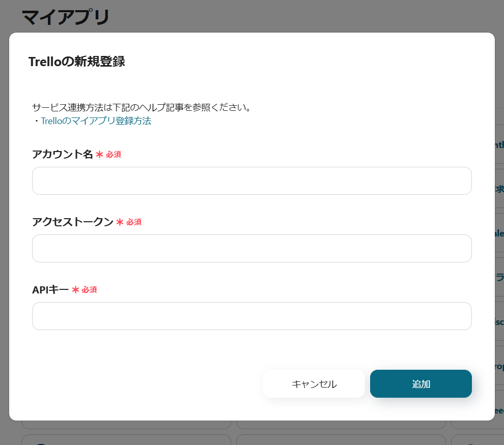The height and width of the screenshot is (445, 504).
Task: Cancel with the キャンセル button
Action: click(x=314, y=383)
